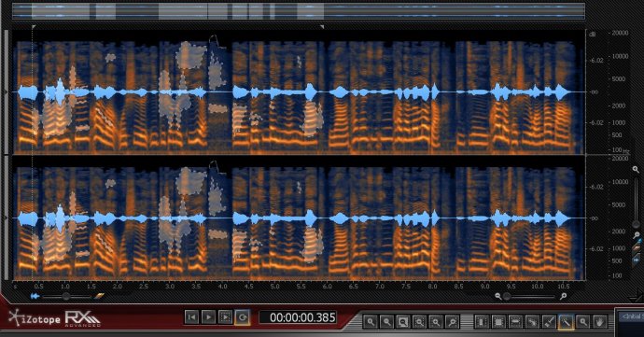Click the fifth zoom magnifier toolbar icon
644x337 pixels.
(x=436, y=322)
